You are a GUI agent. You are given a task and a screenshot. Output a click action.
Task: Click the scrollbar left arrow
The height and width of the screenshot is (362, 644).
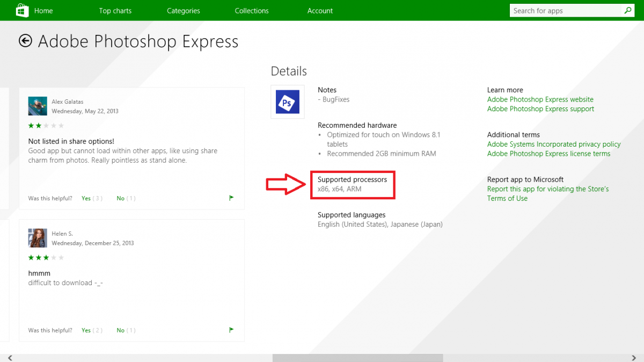pos(10,358)
